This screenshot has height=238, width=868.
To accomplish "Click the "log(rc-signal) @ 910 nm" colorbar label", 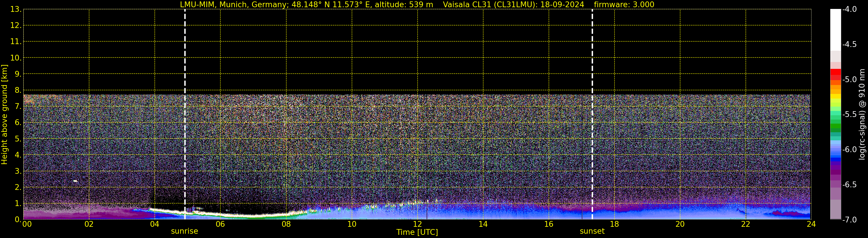I will 862,114.
